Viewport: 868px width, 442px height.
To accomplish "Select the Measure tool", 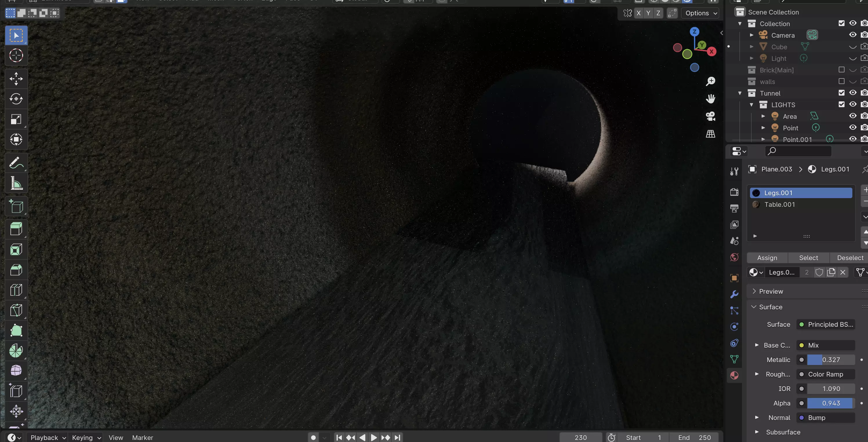I will point(16,183).
